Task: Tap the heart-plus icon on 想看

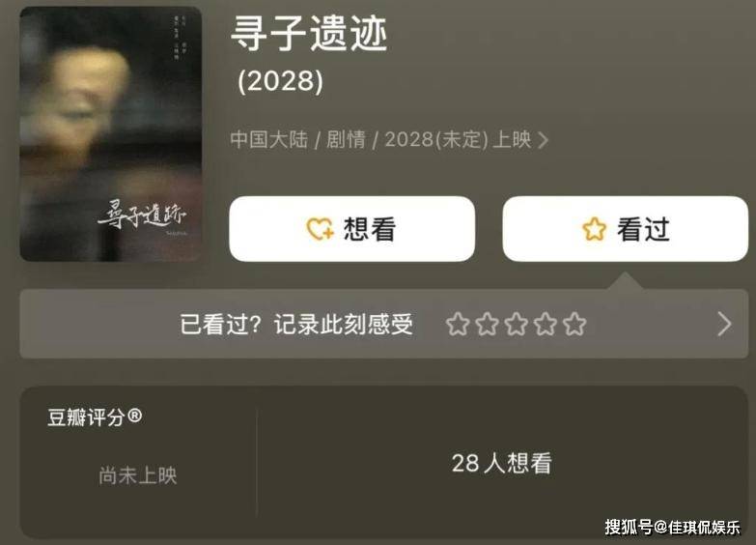Action: (x=321, y=229)
